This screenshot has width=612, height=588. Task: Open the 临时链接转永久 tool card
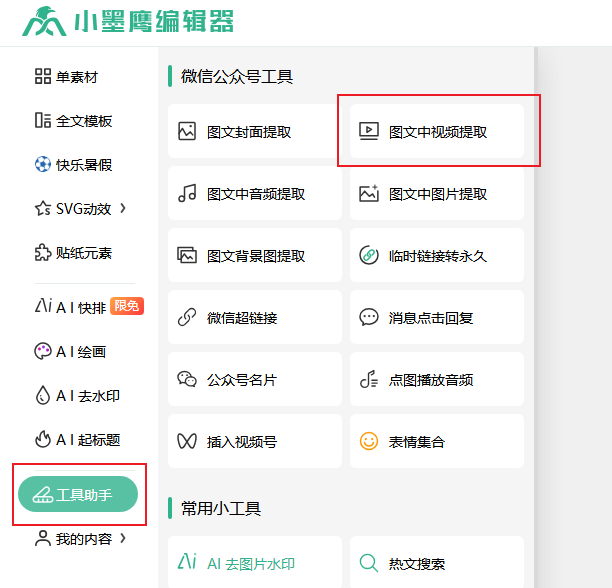coord(437,255)
